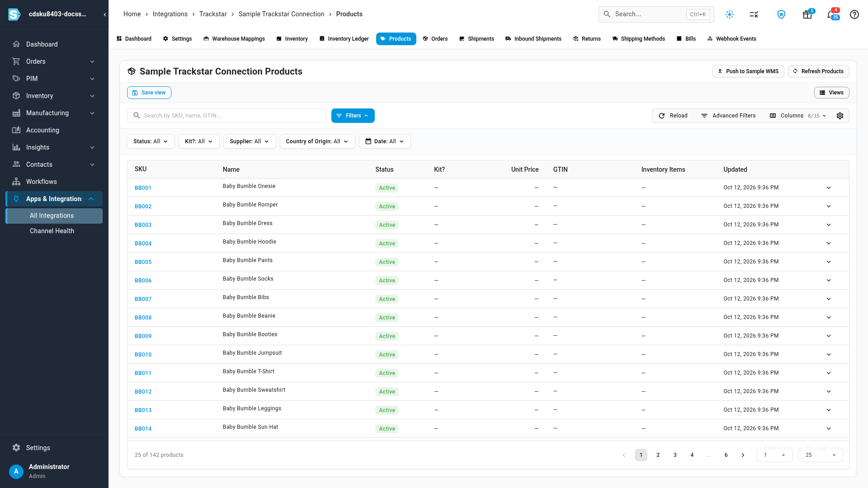Go to page 3 of products
The height and width of the screenshot is (488, 868).
point(675,455)
